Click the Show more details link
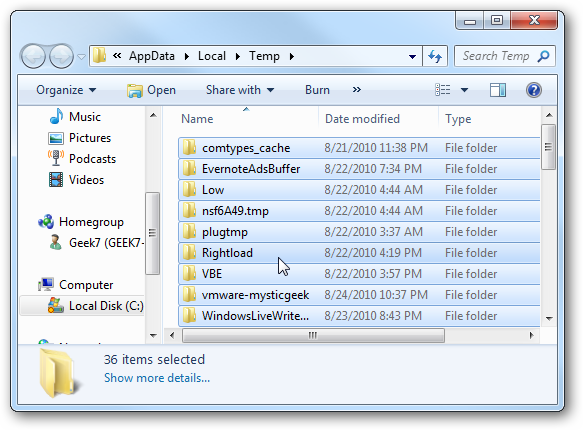This screenshot has height=430, width=583. [x=157, y=378]
